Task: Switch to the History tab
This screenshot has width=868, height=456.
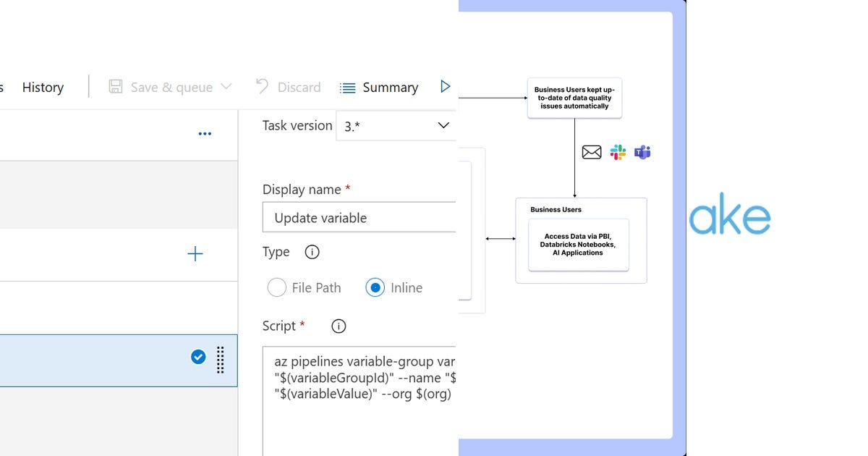Action: coord(42,87)
